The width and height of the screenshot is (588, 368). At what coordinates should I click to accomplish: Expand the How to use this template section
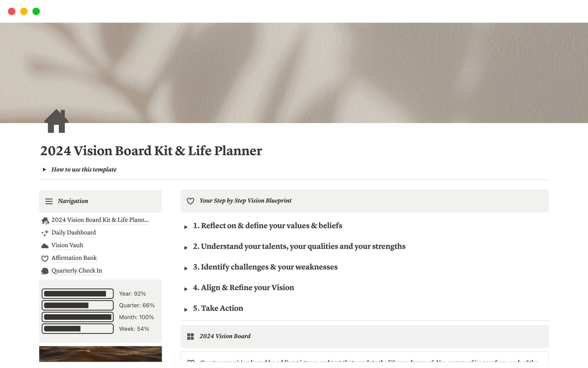pos(44,169)
